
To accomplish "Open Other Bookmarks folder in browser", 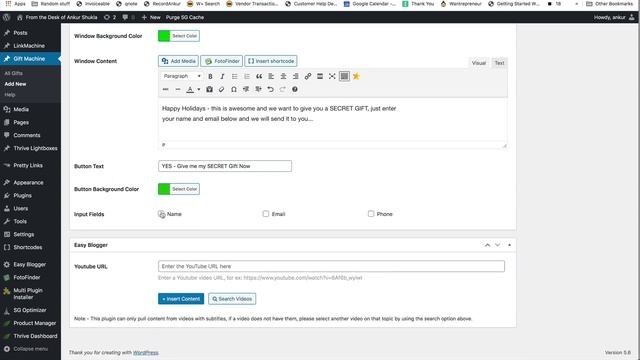I will point(609,4).
